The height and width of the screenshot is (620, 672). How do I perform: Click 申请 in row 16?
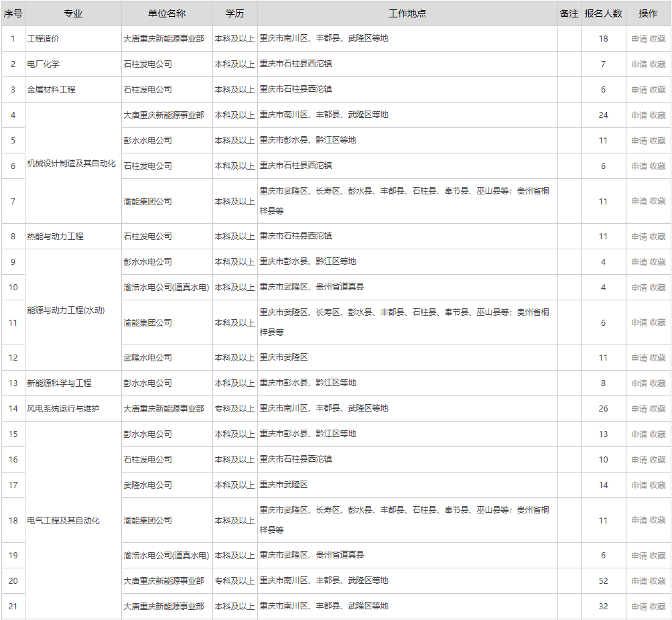pyautogui.click(x=639, y=460)
